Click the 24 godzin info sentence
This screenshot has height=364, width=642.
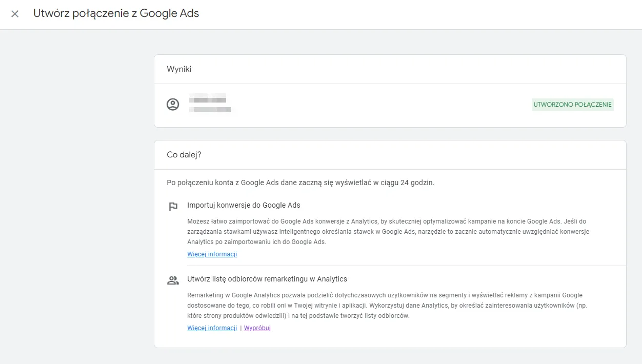click(300, 183)
